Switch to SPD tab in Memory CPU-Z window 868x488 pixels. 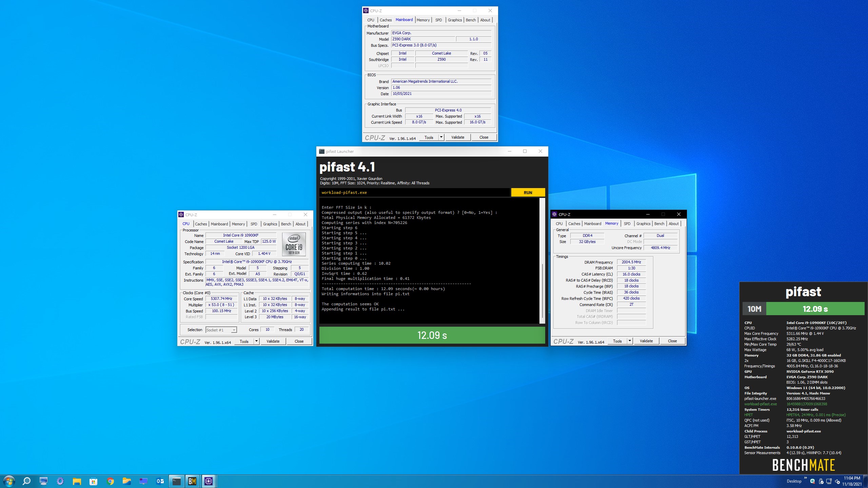[627, 224]
